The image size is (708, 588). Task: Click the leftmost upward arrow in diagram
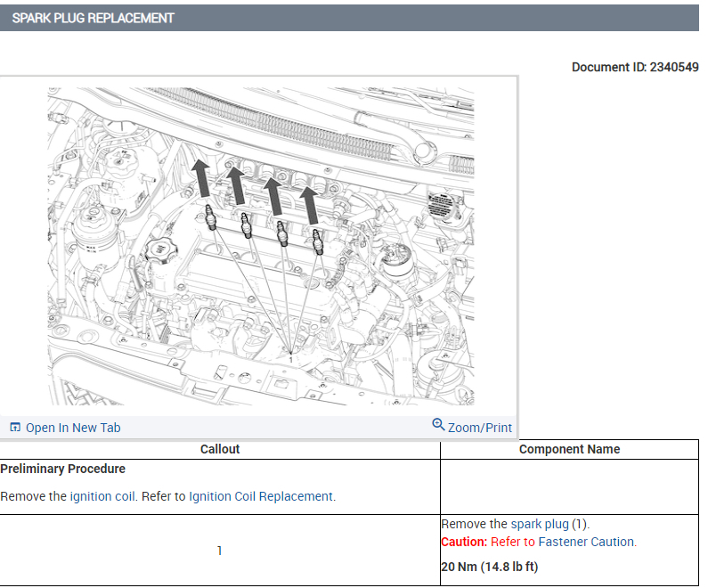[202, 176]
